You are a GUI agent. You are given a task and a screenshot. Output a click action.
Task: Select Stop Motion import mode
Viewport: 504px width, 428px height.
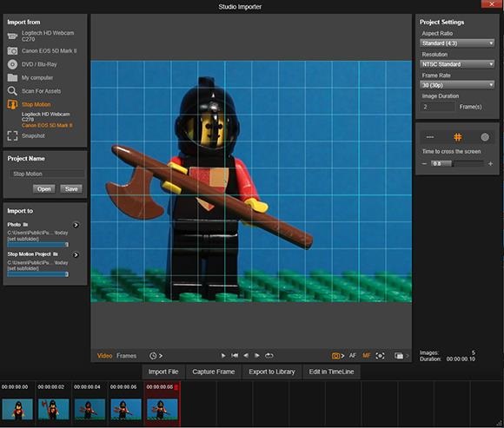tap(29, 104)
